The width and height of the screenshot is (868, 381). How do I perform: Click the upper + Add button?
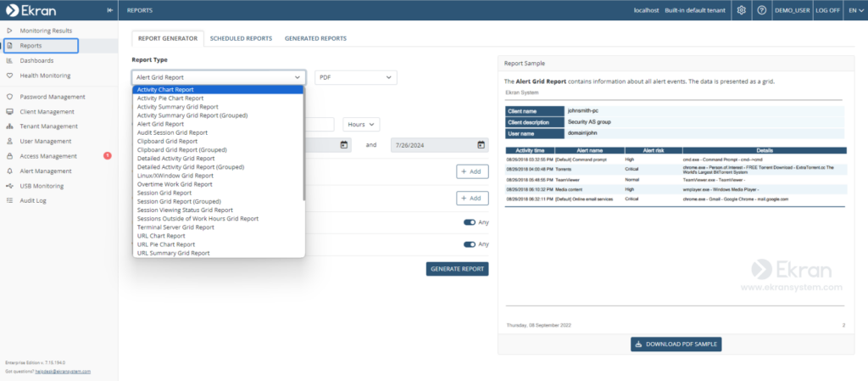pos(472,171)
